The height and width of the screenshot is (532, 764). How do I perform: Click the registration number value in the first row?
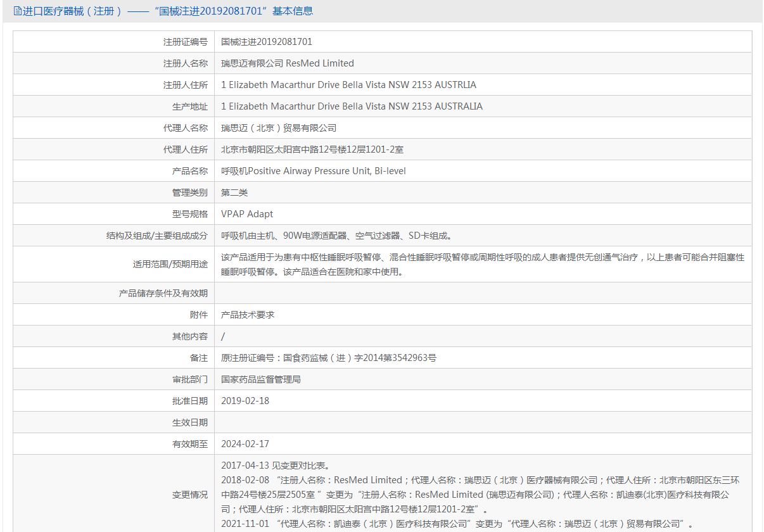(266, 42)
